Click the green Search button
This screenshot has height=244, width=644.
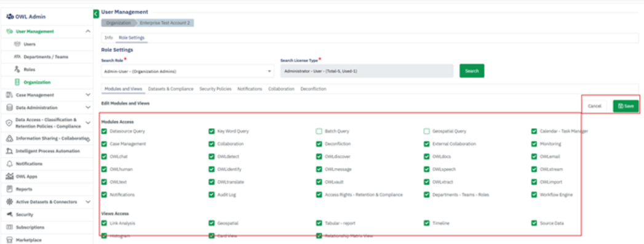click(x=472, y=71)
